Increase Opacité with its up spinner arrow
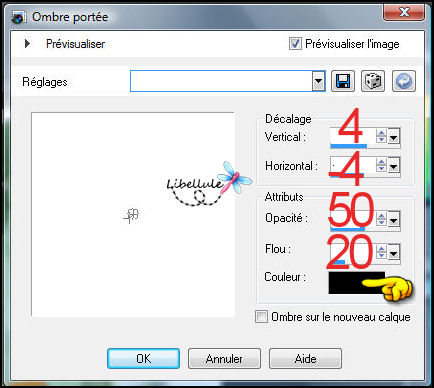 381,216
